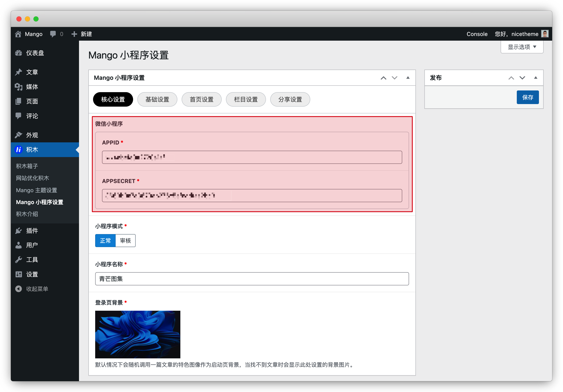Open the nicetheme user avatar
This screenshot has height=392, width=563.
545,34
